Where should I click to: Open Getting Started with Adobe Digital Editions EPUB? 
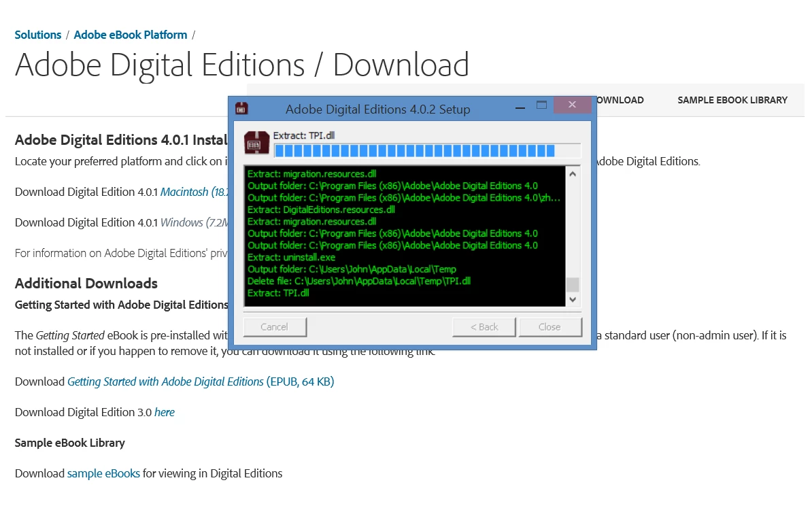click(x=201, y=382)
